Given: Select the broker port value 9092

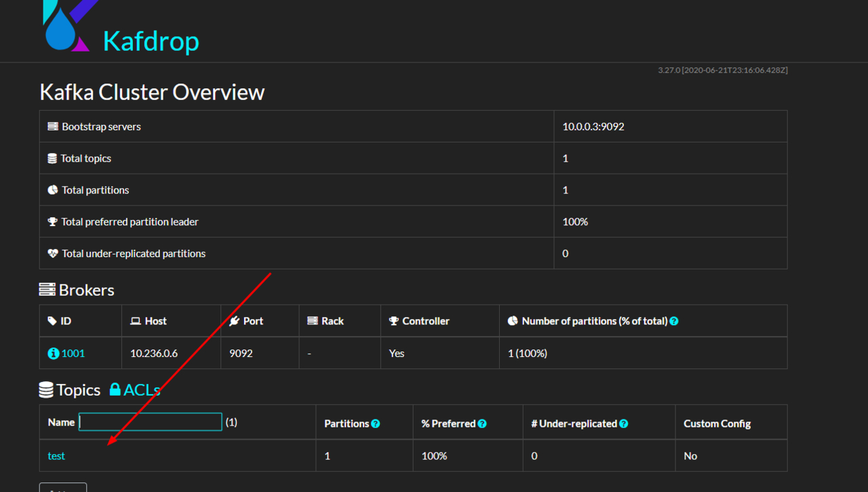Looking at the screenshot, I should point(242,354).
